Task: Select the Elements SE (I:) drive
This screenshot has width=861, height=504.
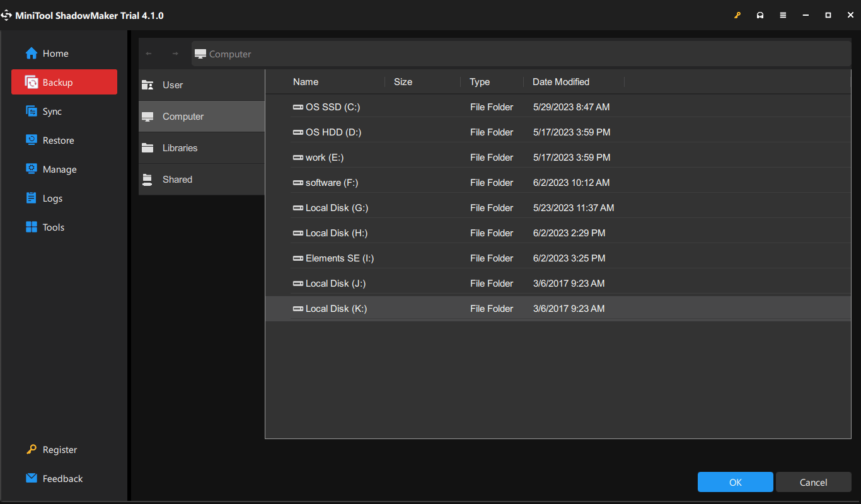Action: point(333,258)
